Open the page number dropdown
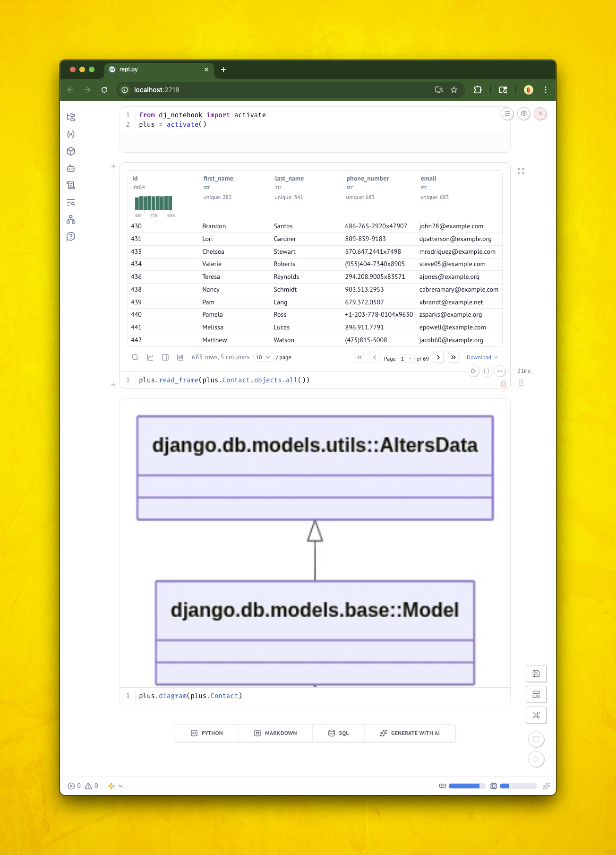Screen dimensions: 616x855 [x=406, y=358]
